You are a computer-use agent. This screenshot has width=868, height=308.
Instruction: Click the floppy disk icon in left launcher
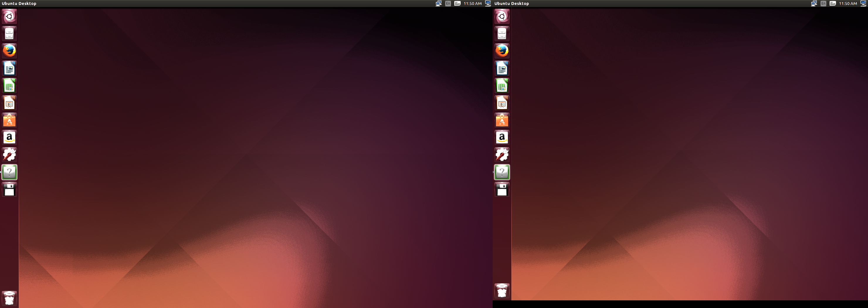9,190
